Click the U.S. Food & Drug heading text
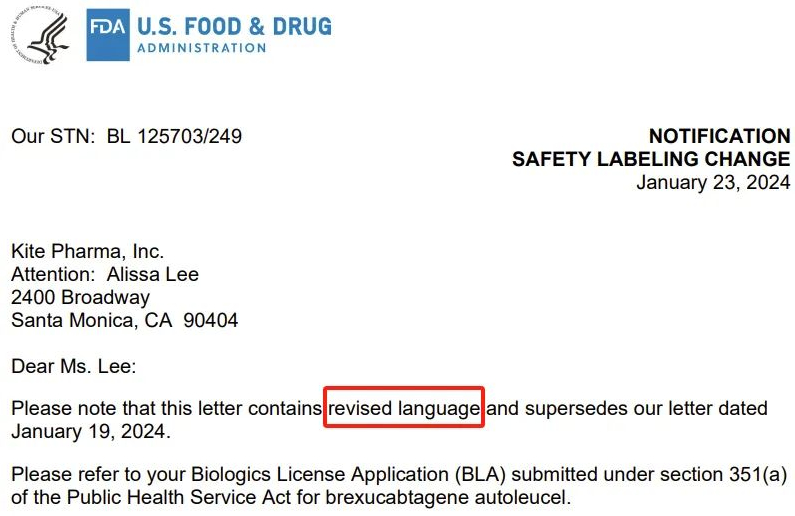795x516 pixels. tap(234, 27)
